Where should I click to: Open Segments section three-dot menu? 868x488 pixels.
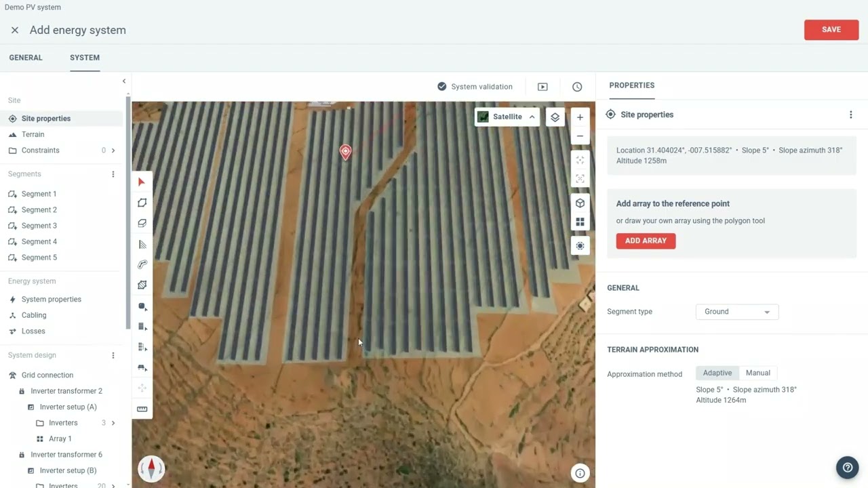[x=113, y=174]
